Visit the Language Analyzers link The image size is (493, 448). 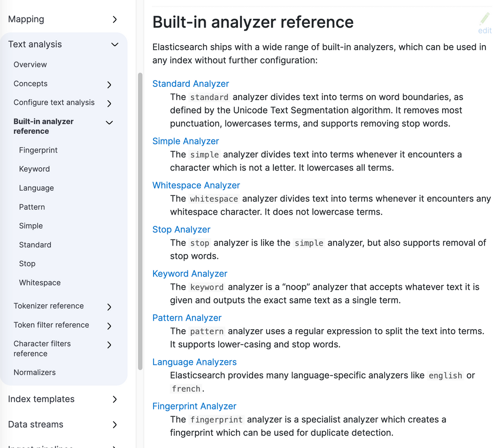(194, 362)
